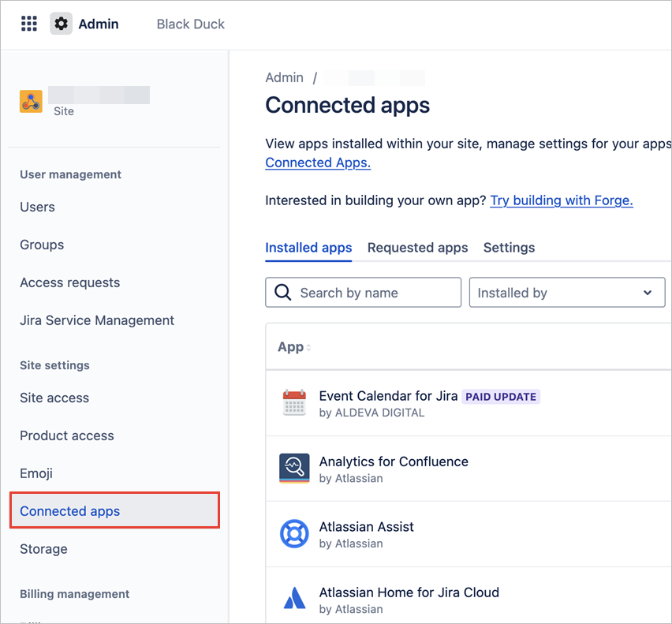
Task: Follow the Try building with Forge link
Action: pyautogui.click(x=562, y=200)
